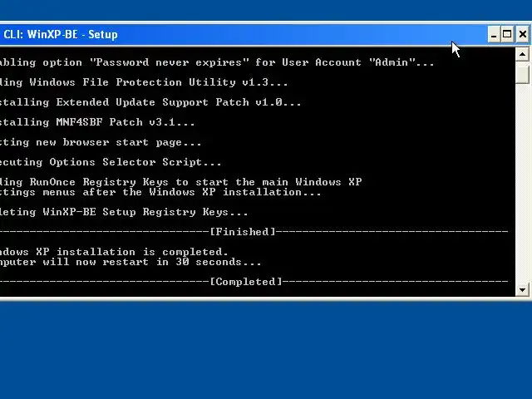Click the title bar text 'WinXP-BE - Setup'
This screenshot has height=399, width=532.
pyautogui.click(x=72, y=34)
